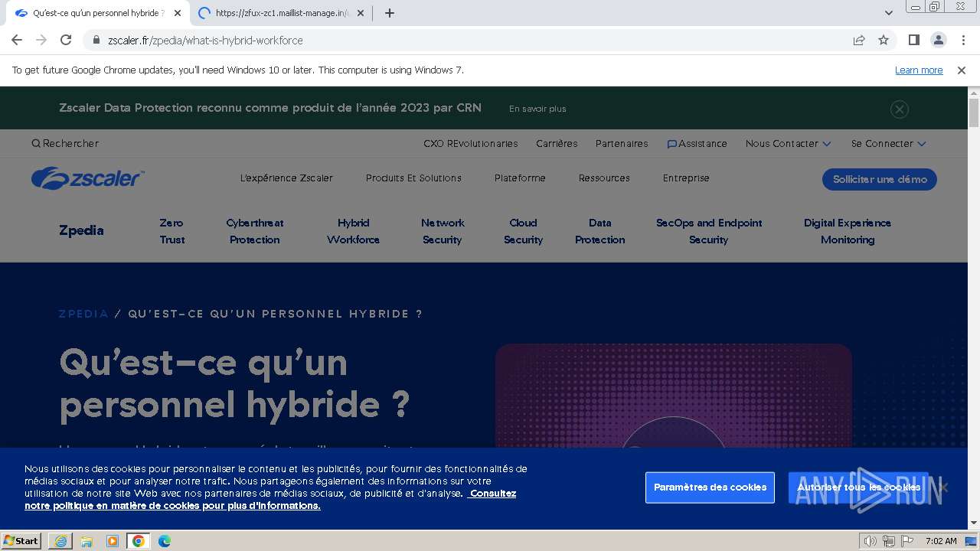980x551 pixels.
Task: Click the hero illustration image
Action: [x=674, y=396]
